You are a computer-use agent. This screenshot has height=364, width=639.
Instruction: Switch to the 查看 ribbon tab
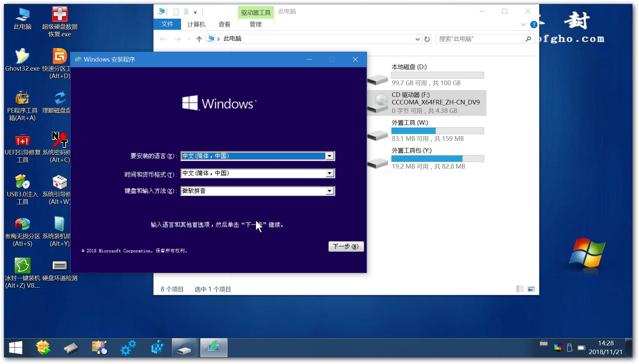pos(224,24)
